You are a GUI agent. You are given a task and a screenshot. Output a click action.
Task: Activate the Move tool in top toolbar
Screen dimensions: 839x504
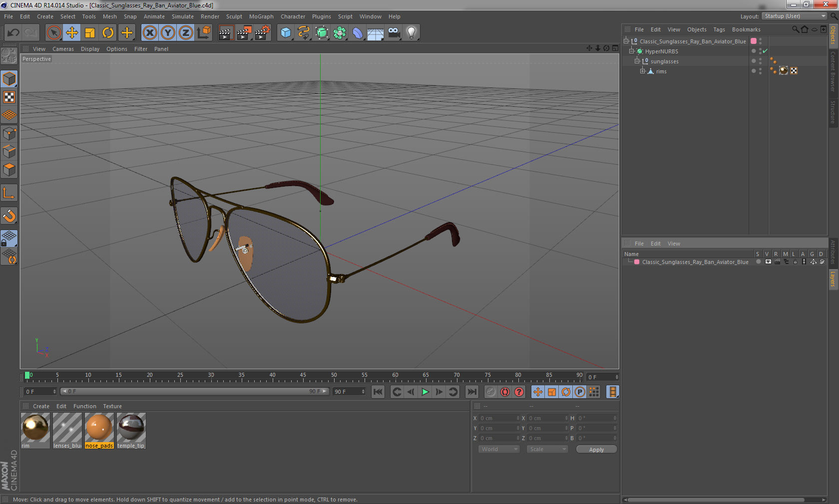pyautogui.click(x=72, y=33)
